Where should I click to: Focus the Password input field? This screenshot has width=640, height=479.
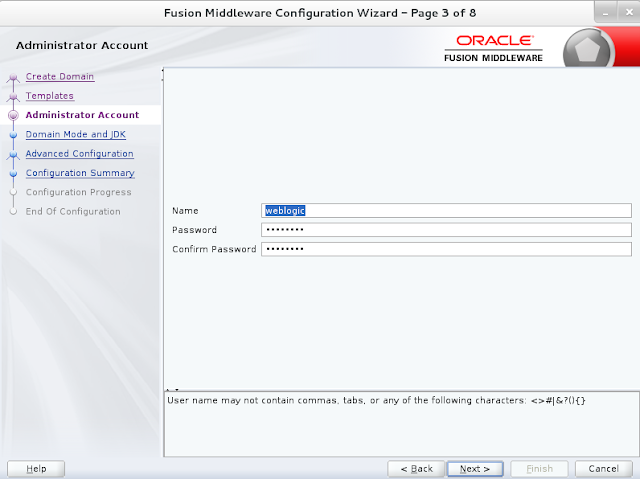pos(446,230)
